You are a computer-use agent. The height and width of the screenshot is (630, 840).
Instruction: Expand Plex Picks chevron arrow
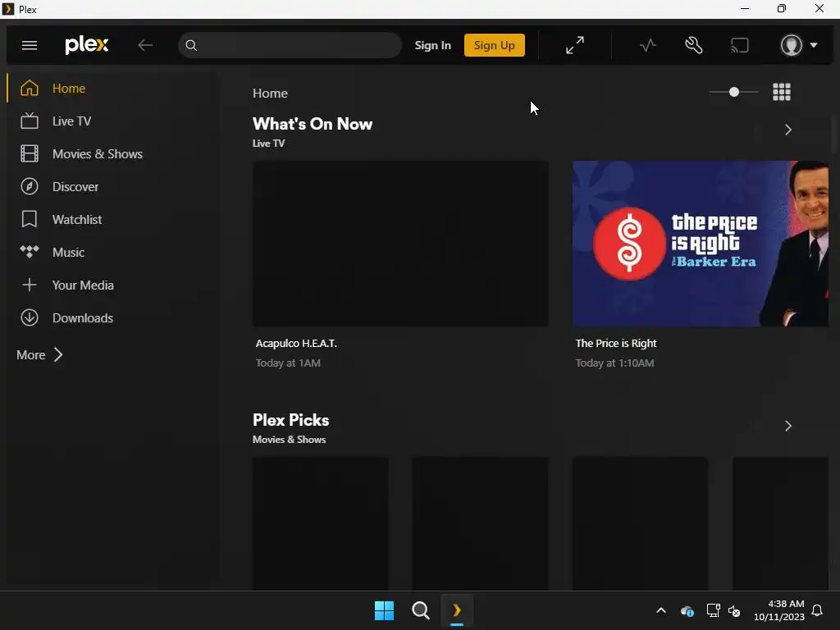coord(788,426)
